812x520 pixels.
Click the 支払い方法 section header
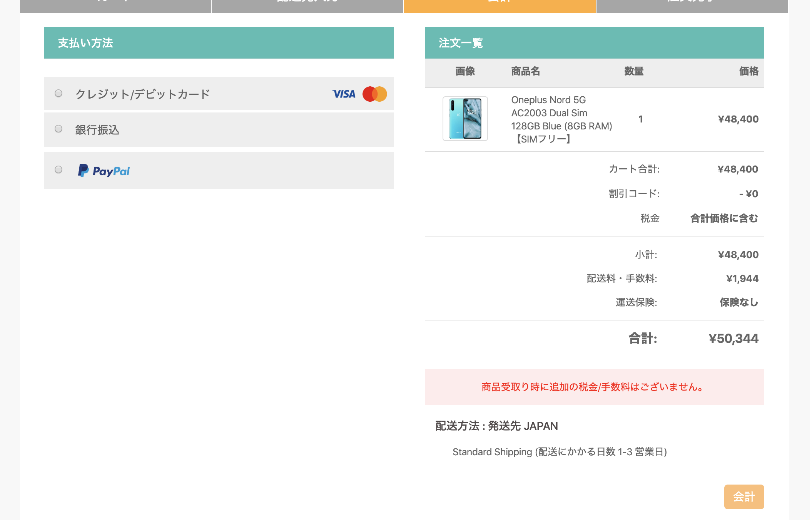click(85, 43)
